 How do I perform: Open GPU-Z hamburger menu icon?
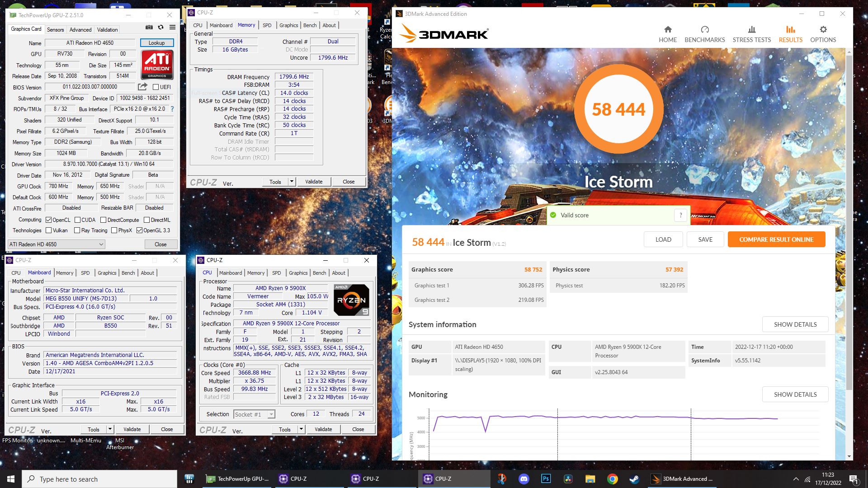click(x=172, y=28)
